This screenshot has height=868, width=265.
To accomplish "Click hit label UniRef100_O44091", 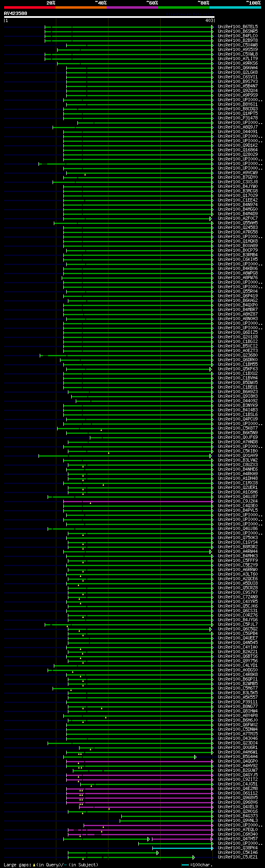I will click(238, 131).
